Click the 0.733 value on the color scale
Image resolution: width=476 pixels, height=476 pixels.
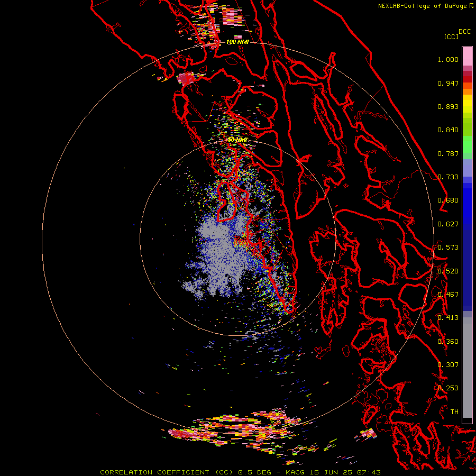click(x=448, y=177)
